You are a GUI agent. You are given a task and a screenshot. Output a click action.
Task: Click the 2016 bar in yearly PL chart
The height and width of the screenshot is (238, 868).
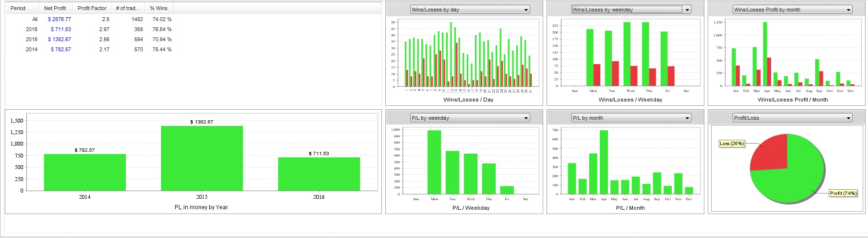(x=319, y=174)
